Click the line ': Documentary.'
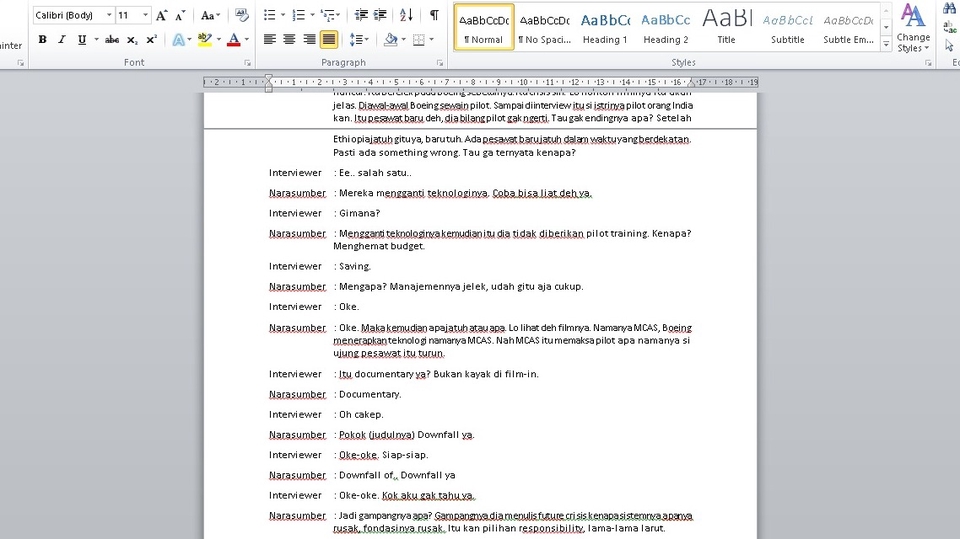Screen dimensions: 960x539 pos(367,394)
